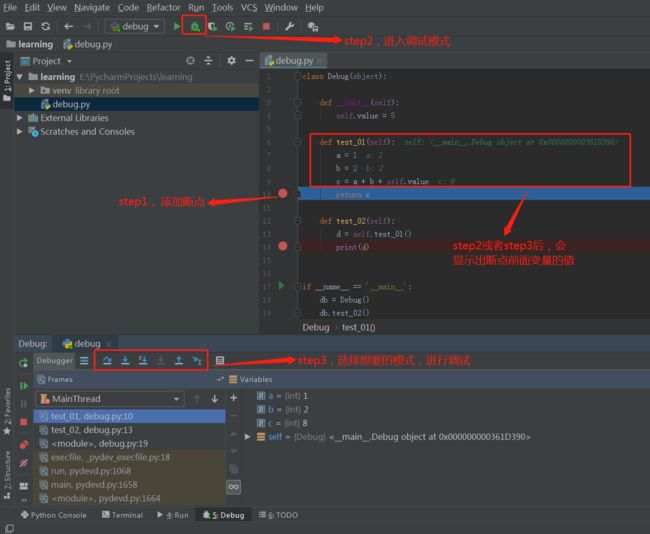The image size is (650, 534).
Task: Start debugging with the bug icon
Action: tap(194, 27)
